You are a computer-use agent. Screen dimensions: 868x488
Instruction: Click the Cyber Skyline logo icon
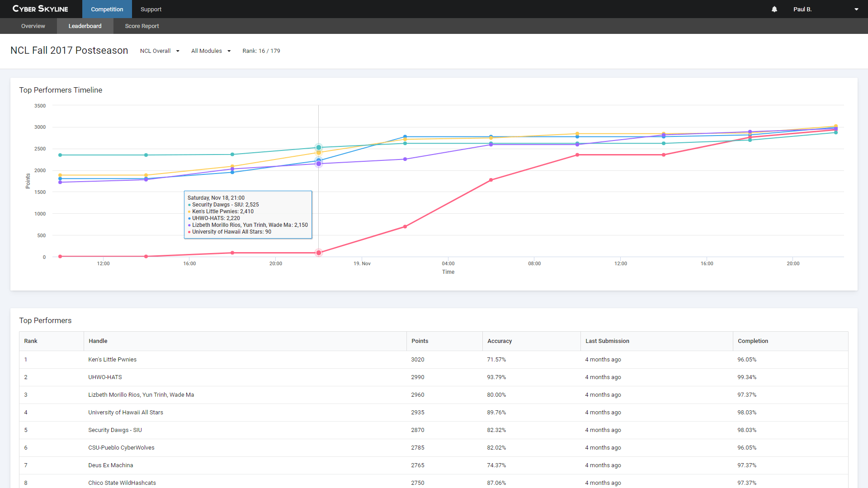41,8
